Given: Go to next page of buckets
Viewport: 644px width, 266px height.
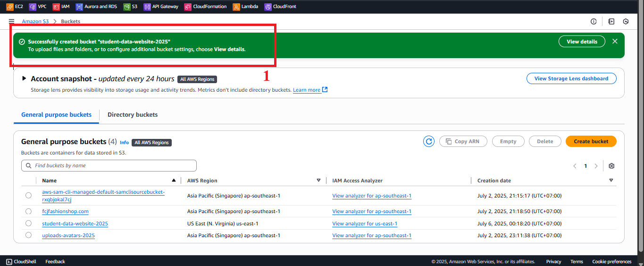Looking at the screenshot, I should pyautogui.click(x=596, y=166).
